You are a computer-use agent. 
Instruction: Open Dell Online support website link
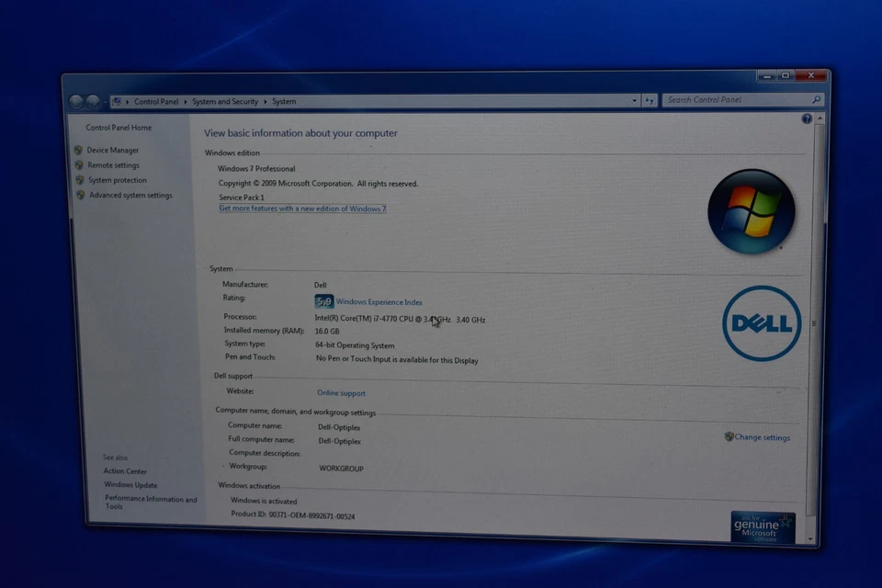341,393
